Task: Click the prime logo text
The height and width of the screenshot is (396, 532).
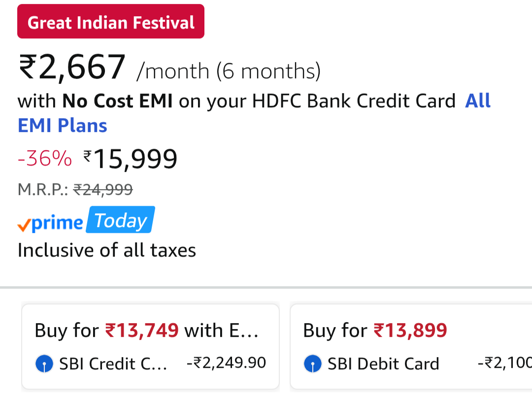Action: tap(57, 223)
